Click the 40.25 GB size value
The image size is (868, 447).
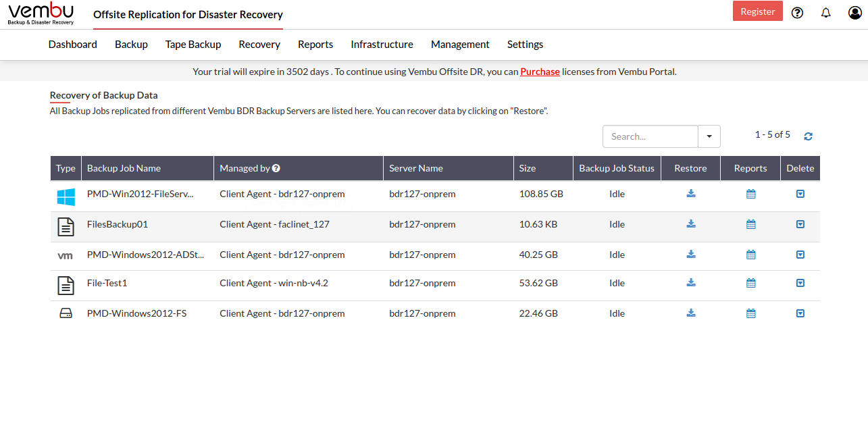[x=538, y=255]
